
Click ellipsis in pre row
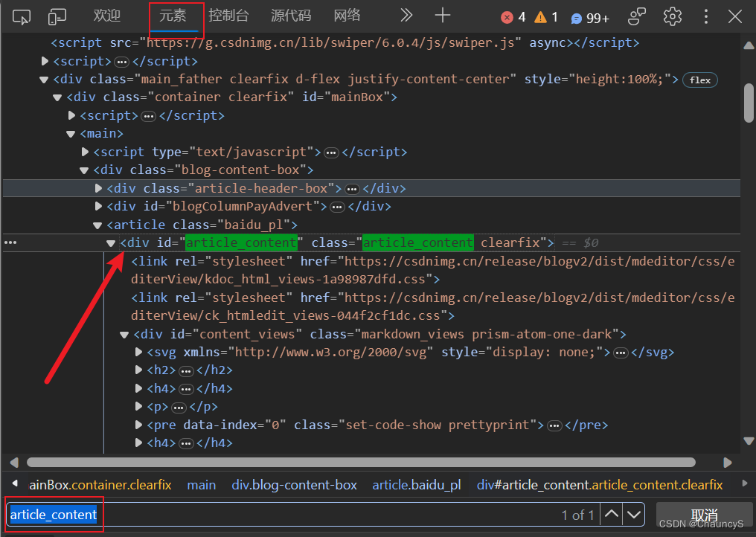(x=555, y=426)
